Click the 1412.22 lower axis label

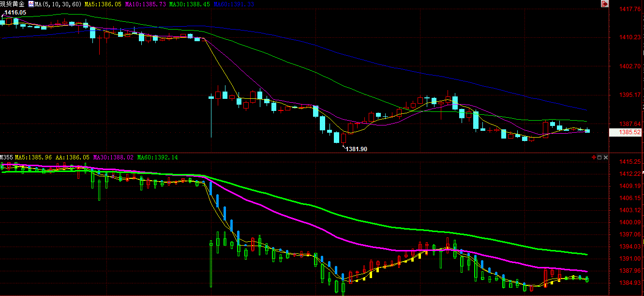[630, 174]
